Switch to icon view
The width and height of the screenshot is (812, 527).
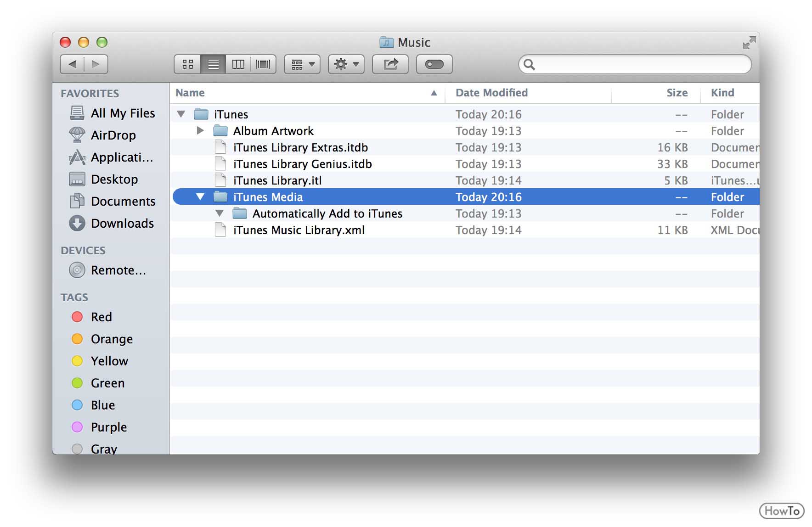(187, 64)
